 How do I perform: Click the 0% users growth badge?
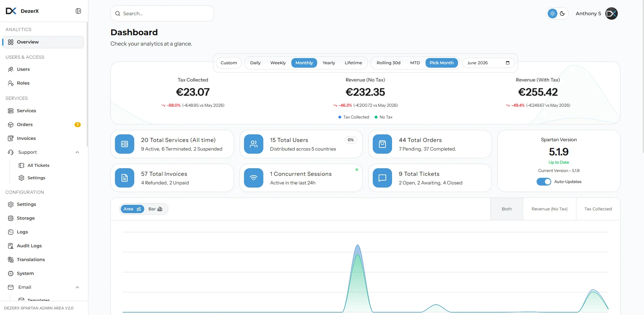coord(351,140)
